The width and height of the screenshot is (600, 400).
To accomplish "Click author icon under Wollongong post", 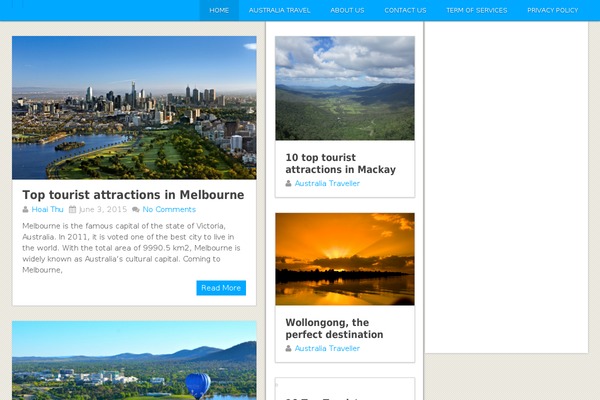I will 288,348.
